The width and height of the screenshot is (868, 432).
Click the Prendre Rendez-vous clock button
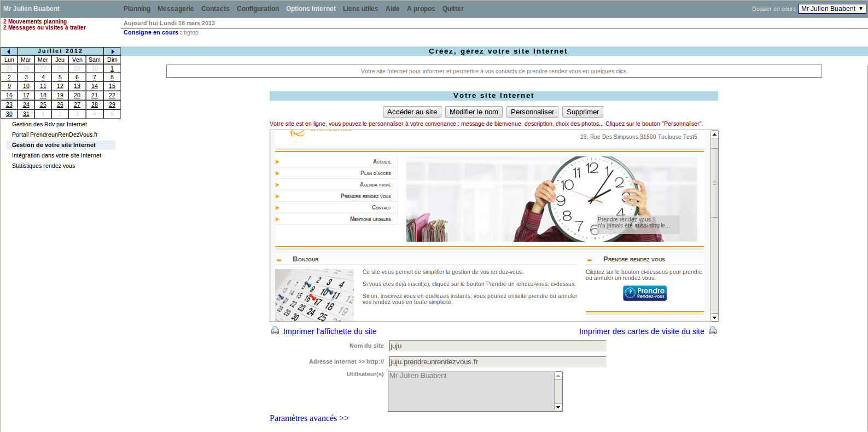coord(644,294)
